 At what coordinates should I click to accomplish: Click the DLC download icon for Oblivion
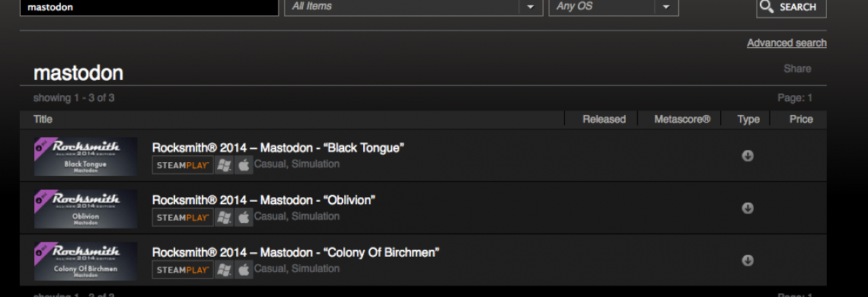[x=748, y=208]
